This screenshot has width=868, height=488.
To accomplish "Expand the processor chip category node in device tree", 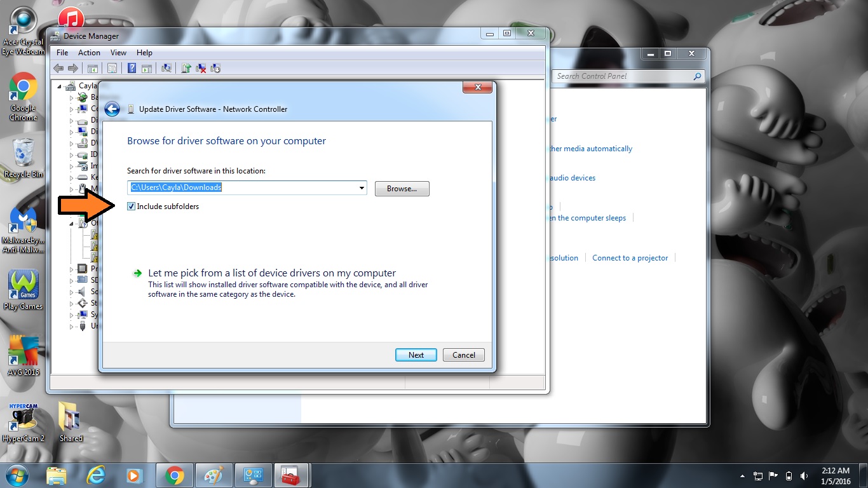I will (x=72, y=269).
